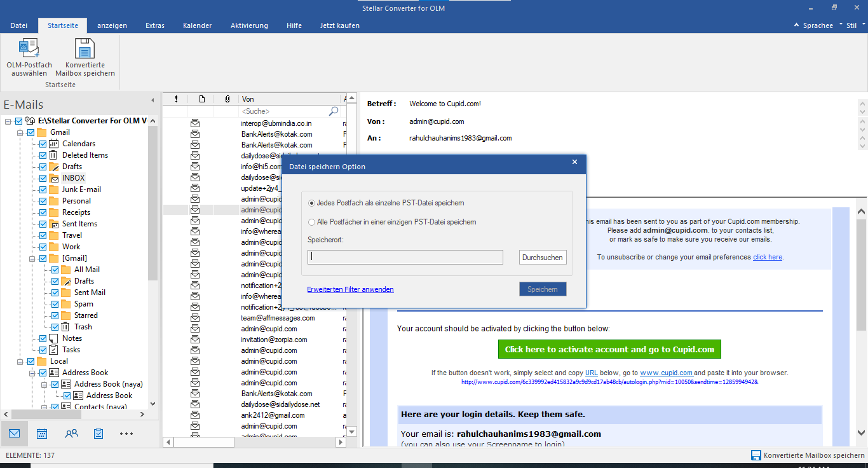Click search magnifier in Von column
Image resolution: width=868 pixels, height=468 pixels.
(334, 111)
